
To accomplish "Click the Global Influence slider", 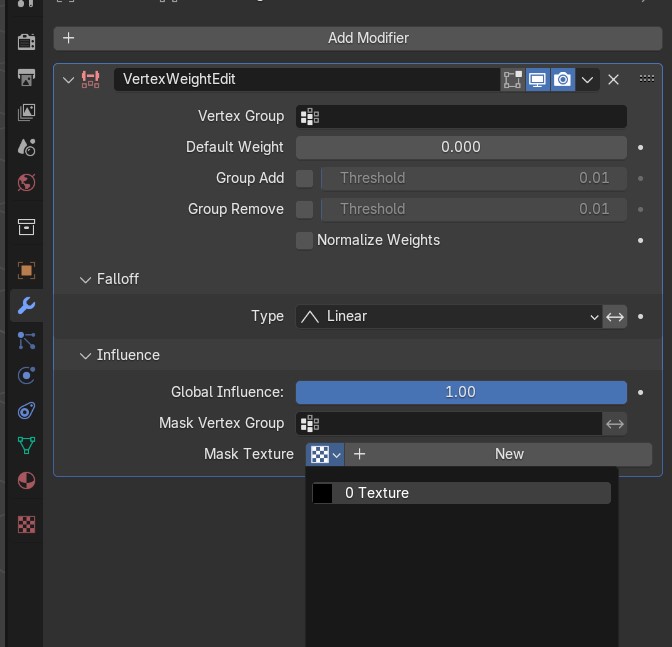I will [461, 392].
